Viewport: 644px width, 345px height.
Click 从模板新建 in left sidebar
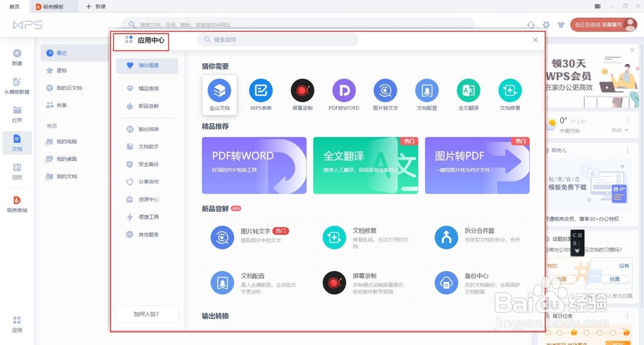pyautogui.click(x=17, y=86)
